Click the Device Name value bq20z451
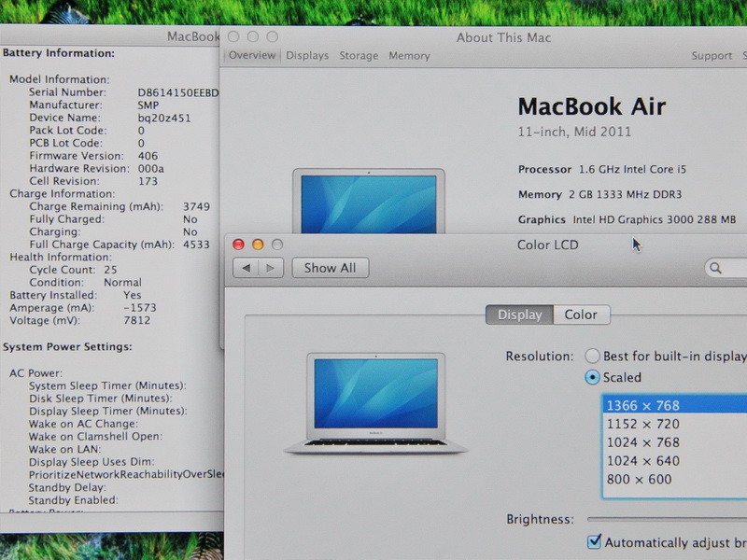The image size is (747, 560). coord(164,118)
